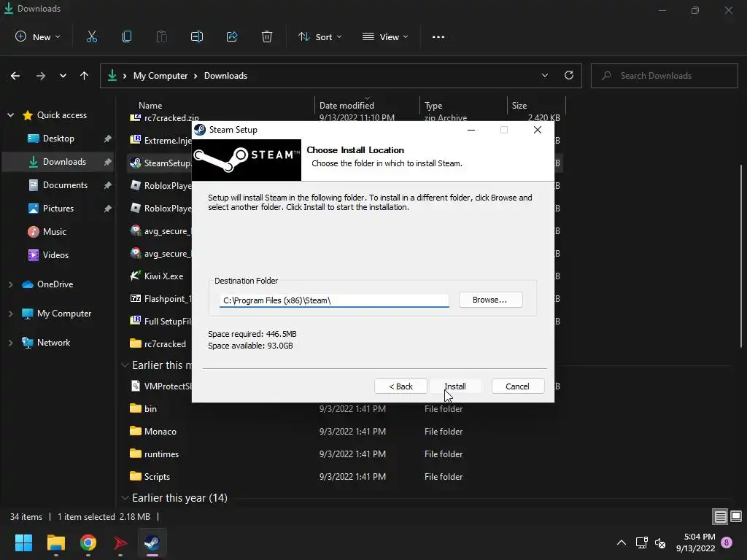Switch to large thumbnails view in status bar
747x560 pixels.
[x=736, y=517]
